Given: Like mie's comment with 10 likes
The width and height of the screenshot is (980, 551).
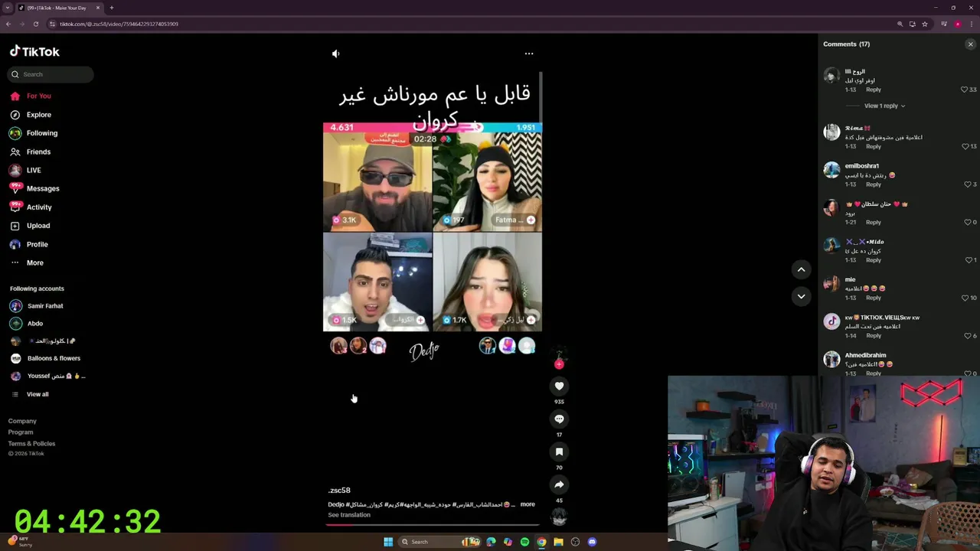Looking at the screenshot, I should 965,298.
